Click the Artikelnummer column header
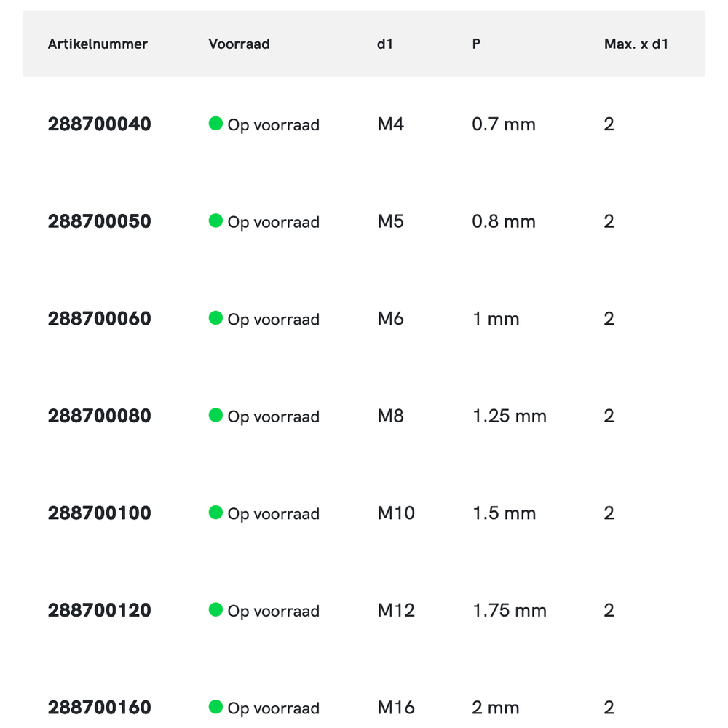The image size is (728, 728). (98, 44)
